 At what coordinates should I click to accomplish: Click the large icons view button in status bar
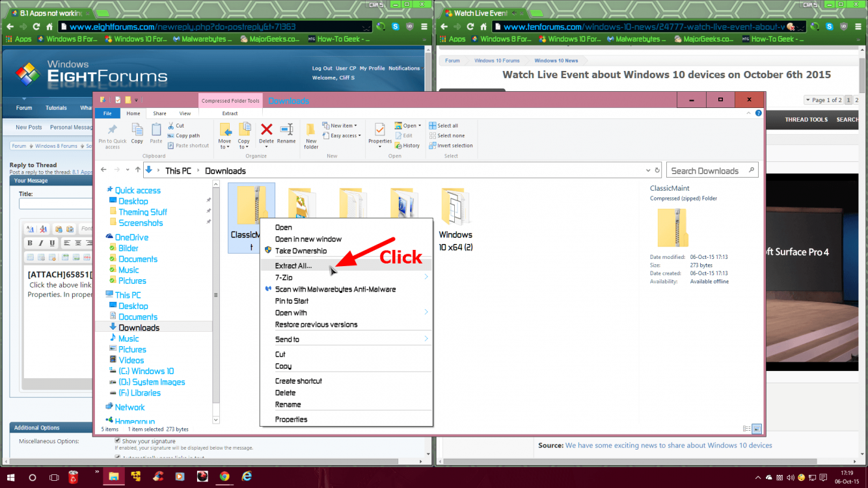coord(757,429)
